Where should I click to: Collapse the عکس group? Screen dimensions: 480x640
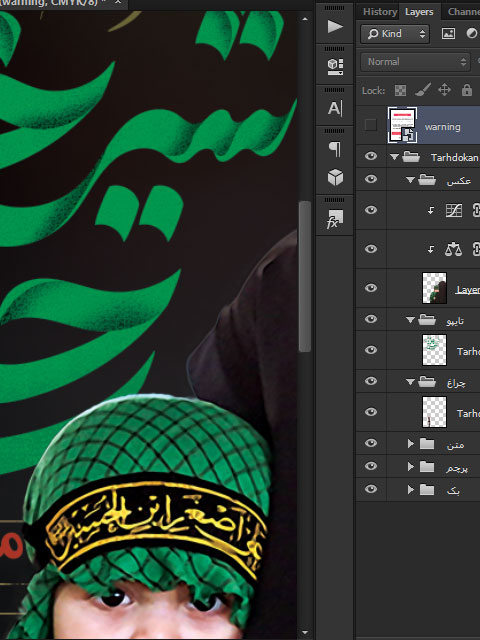[x=410, y=180]
